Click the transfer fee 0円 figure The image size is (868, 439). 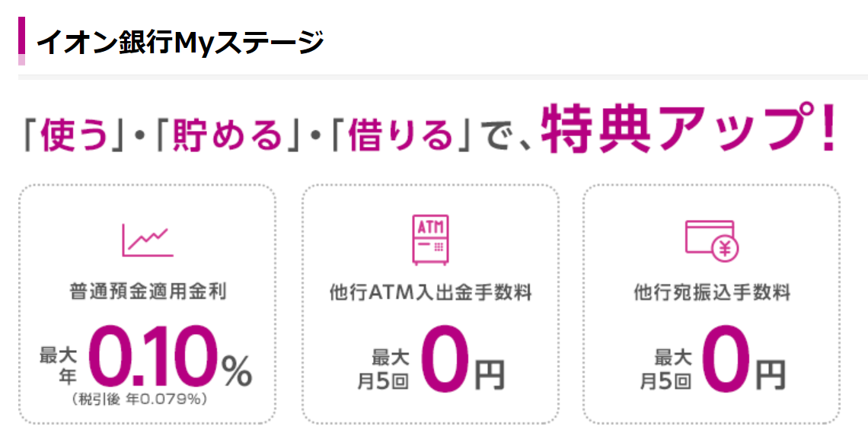pyautogui.click(x=745, y=358)
